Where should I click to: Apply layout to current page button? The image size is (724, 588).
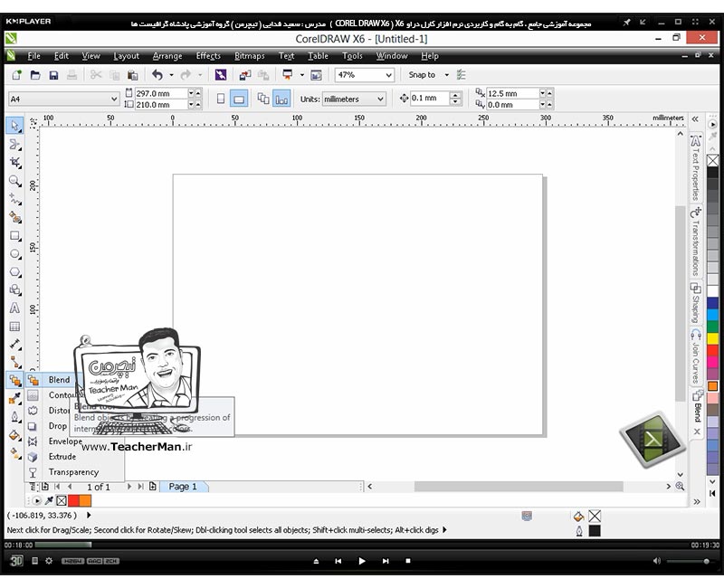click(281, 99)
